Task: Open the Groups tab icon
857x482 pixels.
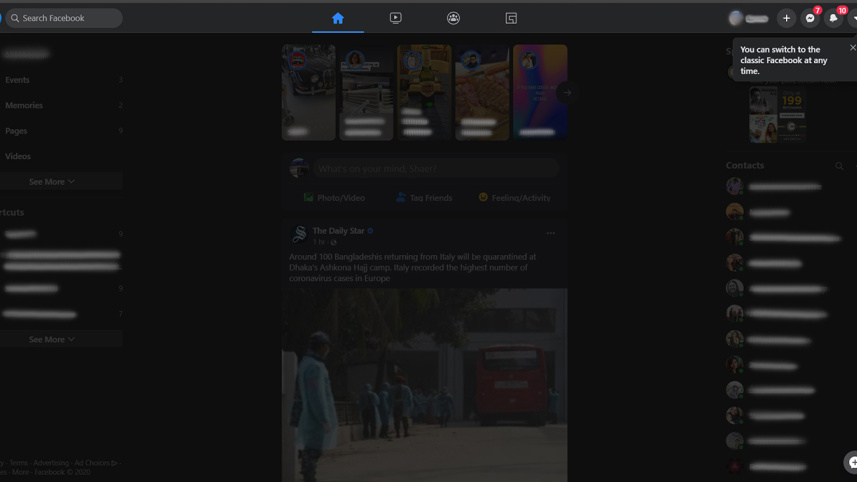Action: click(453, 18)
